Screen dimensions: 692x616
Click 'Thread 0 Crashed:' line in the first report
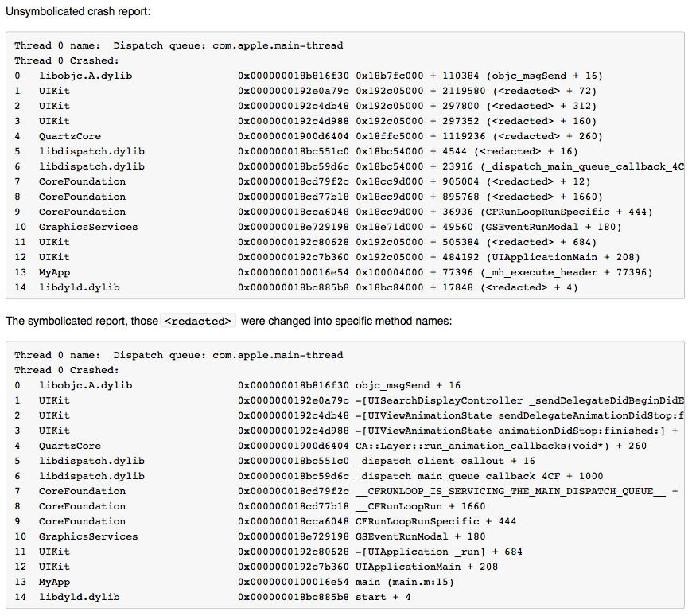pos(67,60)
